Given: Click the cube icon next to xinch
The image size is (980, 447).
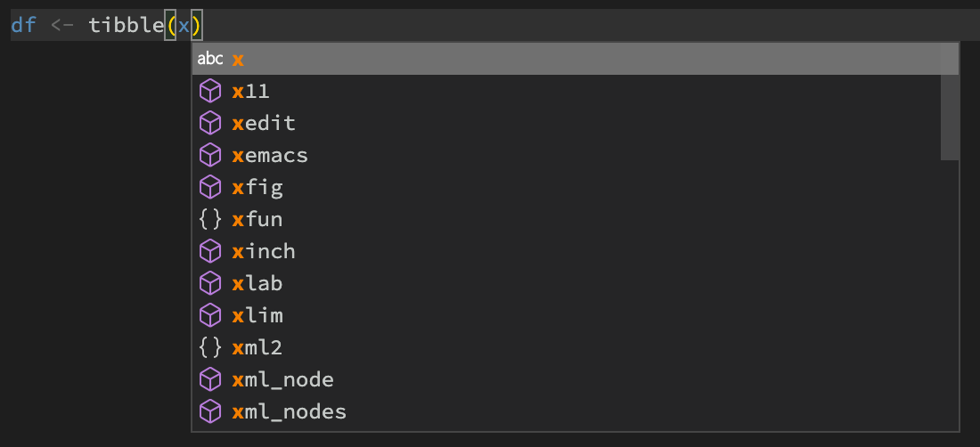Looking at the screenshot, I should click(209, 251).
